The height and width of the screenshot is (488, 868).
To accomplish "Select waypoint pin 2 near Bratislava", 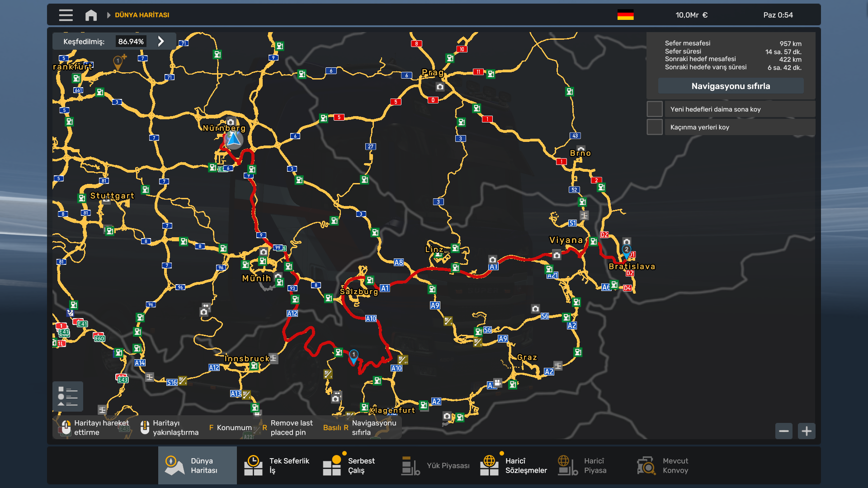I will click(x=626, y=251).
